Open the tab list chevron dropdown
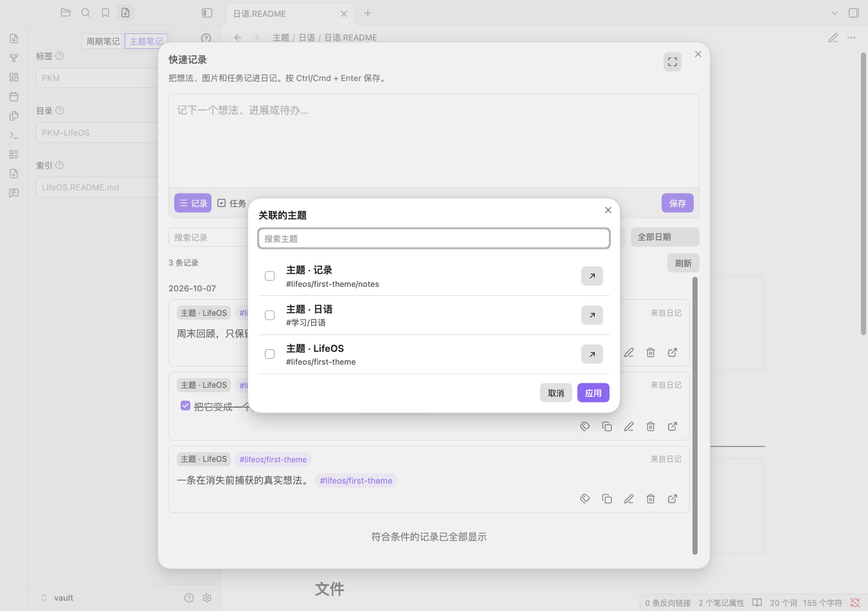This screenshot has height=611, width=868. coord(835,13)
